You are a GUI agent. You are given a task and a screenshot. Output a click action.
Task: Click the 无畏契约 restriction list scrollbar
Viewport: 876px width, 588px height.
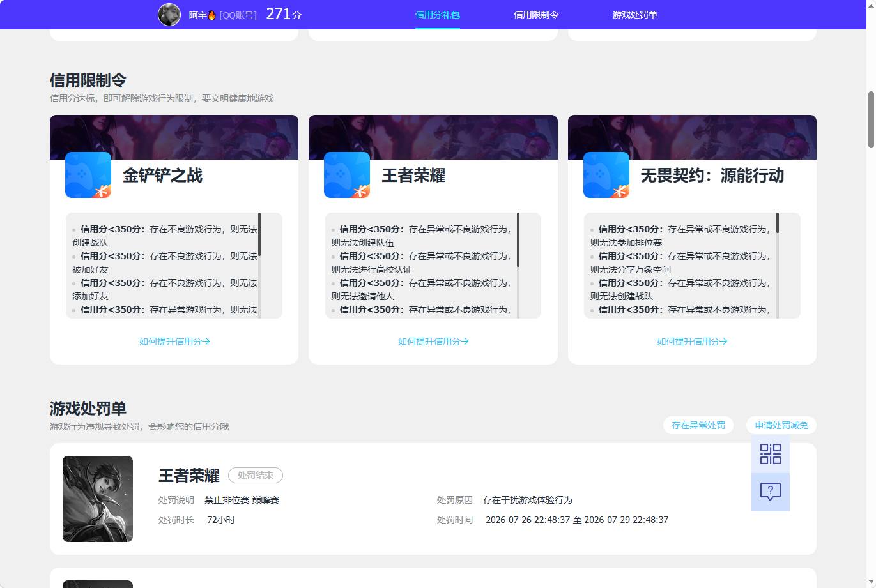(778, 223)
